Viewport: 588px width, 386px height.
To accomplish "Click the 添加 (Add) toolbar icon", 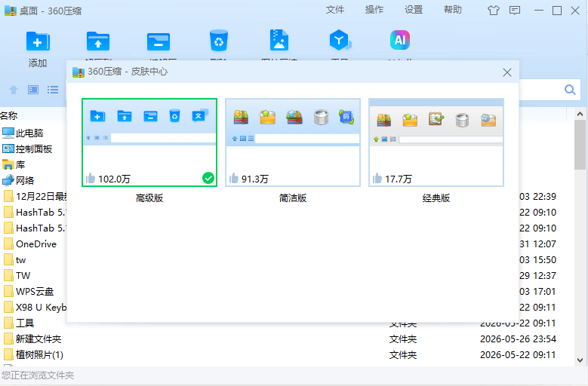I will [38, 41].
